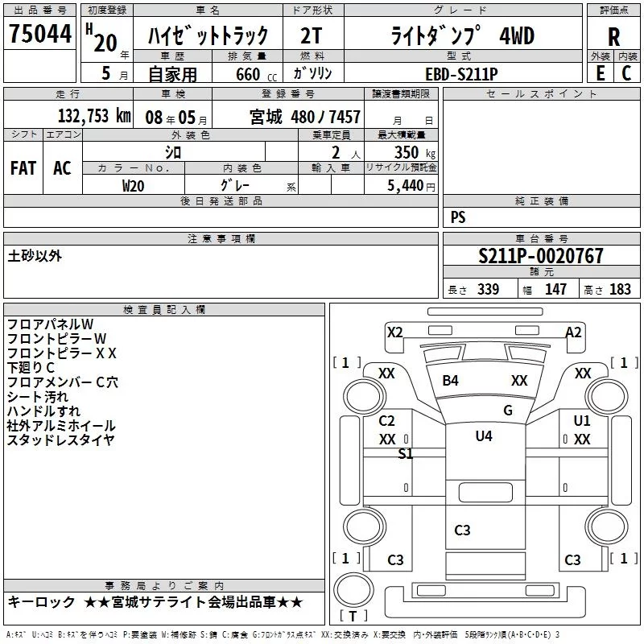Click the color number W20 field
The width and height of the screenshot is (644, 644).
pos(134,185)
